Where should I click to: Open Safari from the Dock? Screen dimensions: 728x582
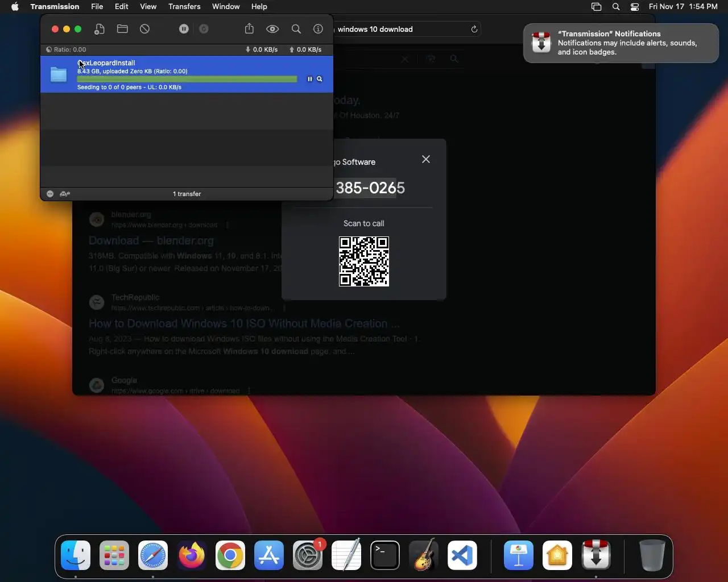pos(153,555)
